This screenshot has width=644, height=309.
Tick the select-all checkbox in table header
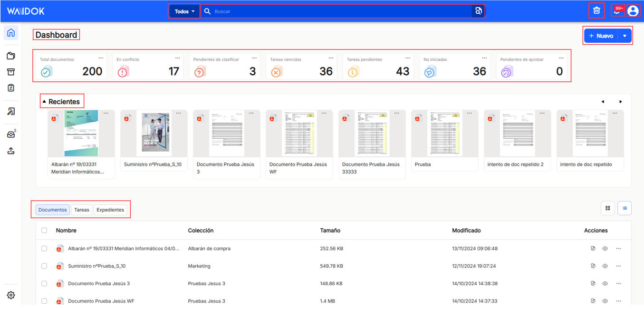(44, 230)
